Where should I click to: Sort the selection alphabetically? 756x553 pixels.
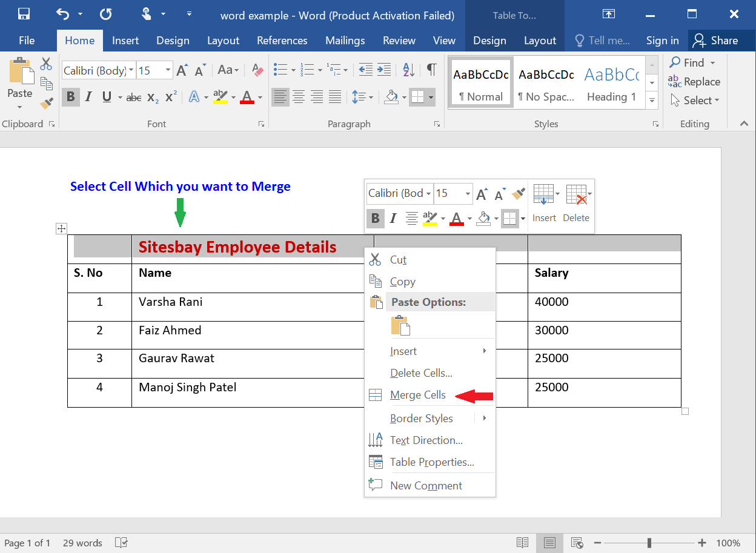pos(408,70)
